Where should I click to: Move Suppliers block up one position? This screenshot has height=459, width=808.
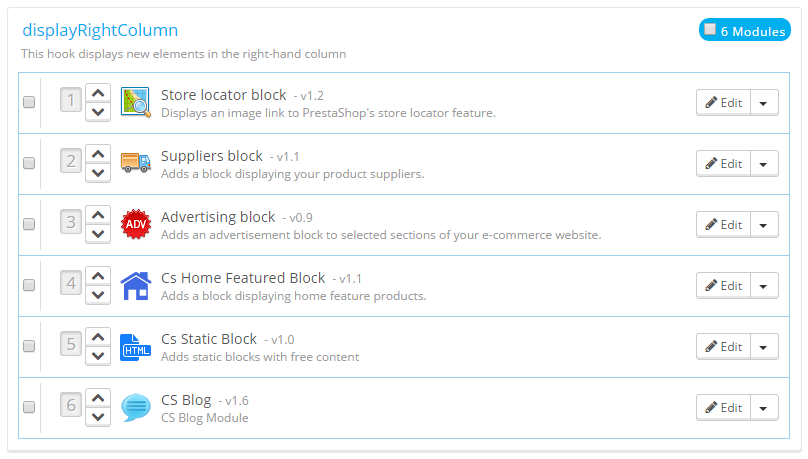coord(97,153)
